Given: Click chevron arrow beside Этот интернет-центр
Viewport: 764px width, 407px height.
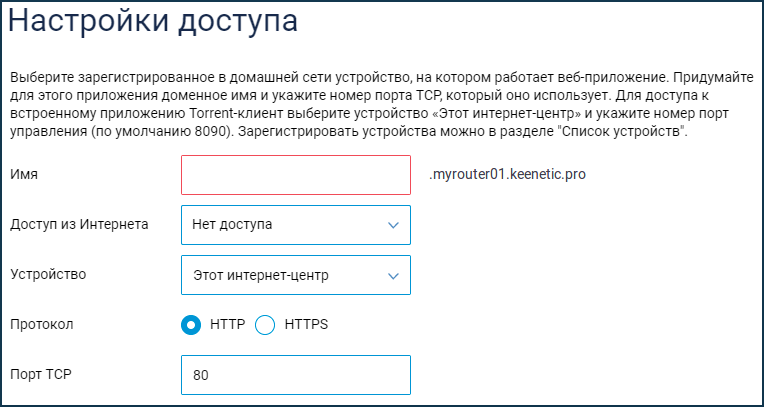Looking at the screenshot, I should pyautogui.click(x=393, y=276).
